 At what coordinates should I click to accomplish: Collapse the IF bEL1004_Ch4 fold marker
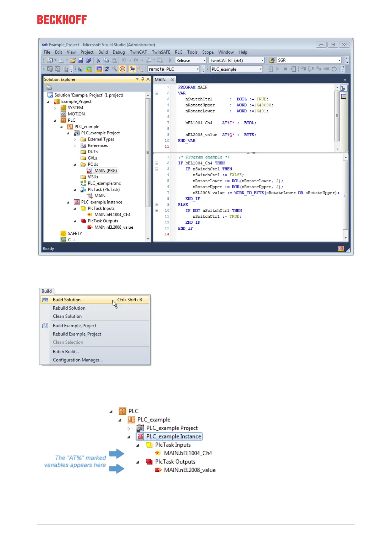[157, 163]
